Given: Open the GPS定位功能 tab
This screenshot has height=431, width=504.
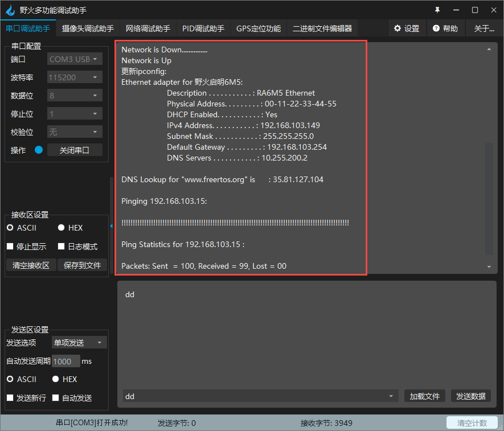Looking at the screenshot, I should coord(259,28).
